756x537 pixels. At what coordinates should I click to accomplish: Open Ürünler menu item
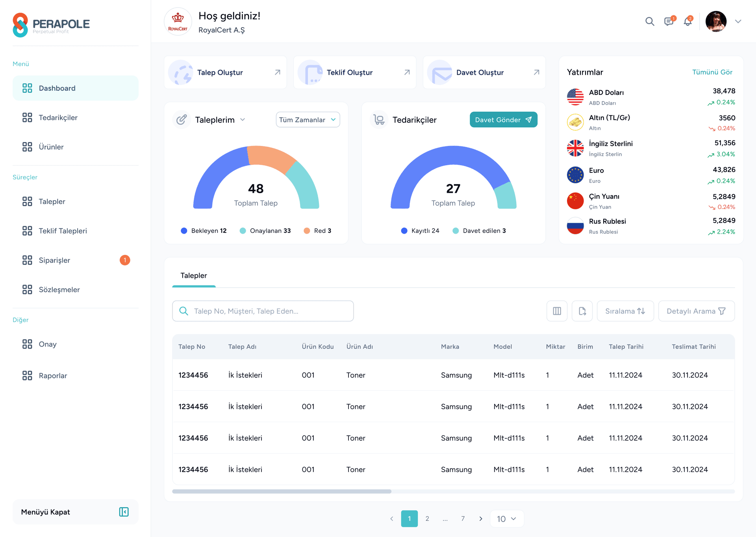pos(76,147)
